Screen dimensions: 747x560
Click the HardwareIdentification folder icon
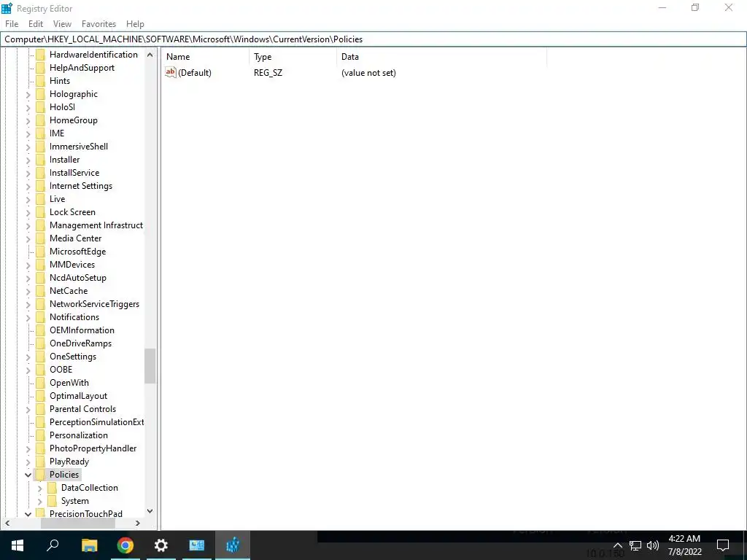point(41,54)
